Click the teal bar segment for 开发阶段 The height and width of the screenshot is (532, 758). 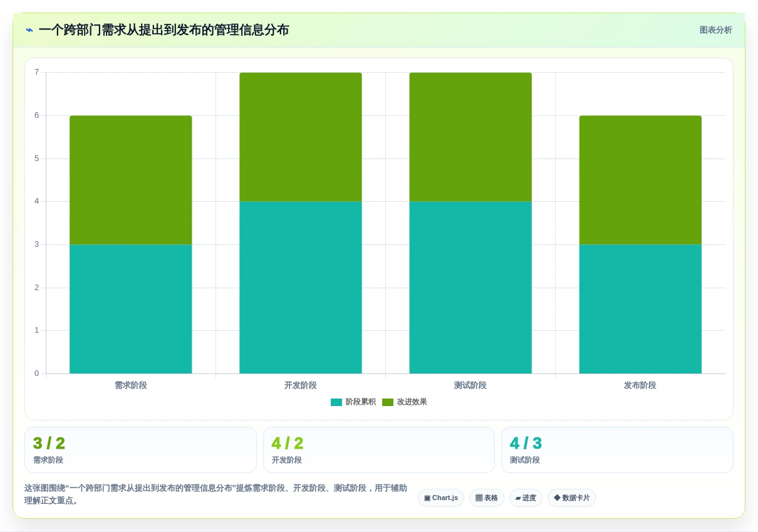point(301,288)
